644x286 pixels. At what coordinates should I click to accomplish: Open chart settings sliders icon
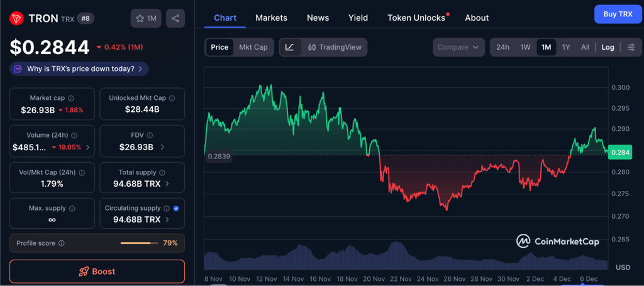(631, 47)
